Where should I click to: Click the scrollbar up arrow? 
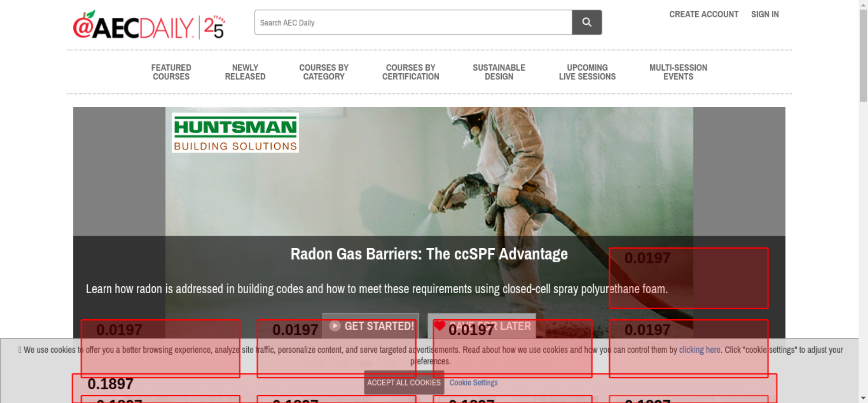pos(863,4)
